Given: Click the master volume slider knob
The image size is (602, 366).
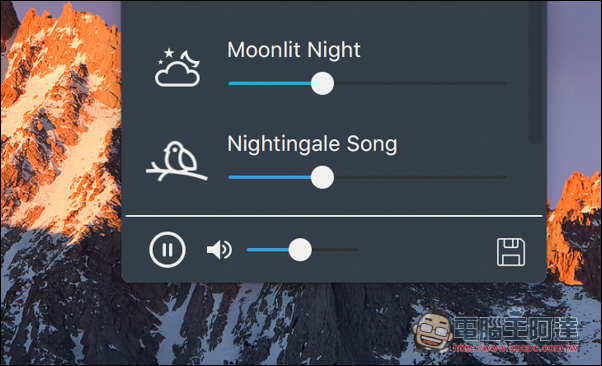Looking at the screenshot, I should 300,250.
